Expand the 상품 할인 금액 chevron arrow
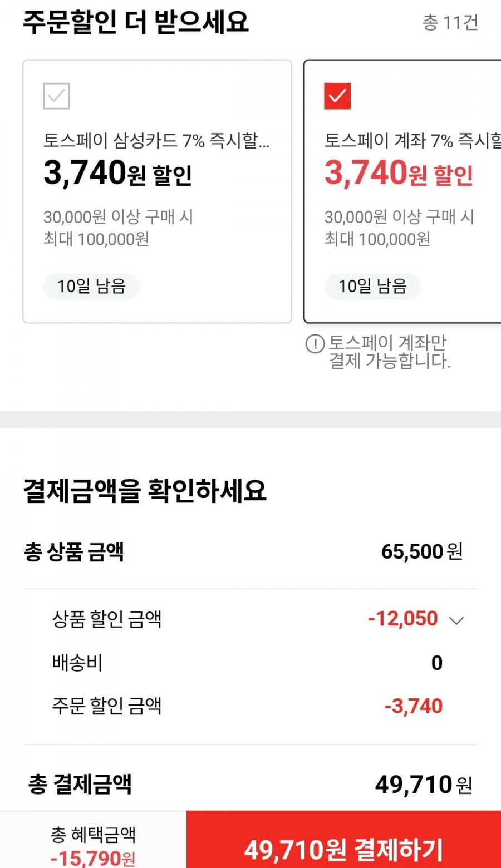This screenshot has height=868, width=501. 456,620
